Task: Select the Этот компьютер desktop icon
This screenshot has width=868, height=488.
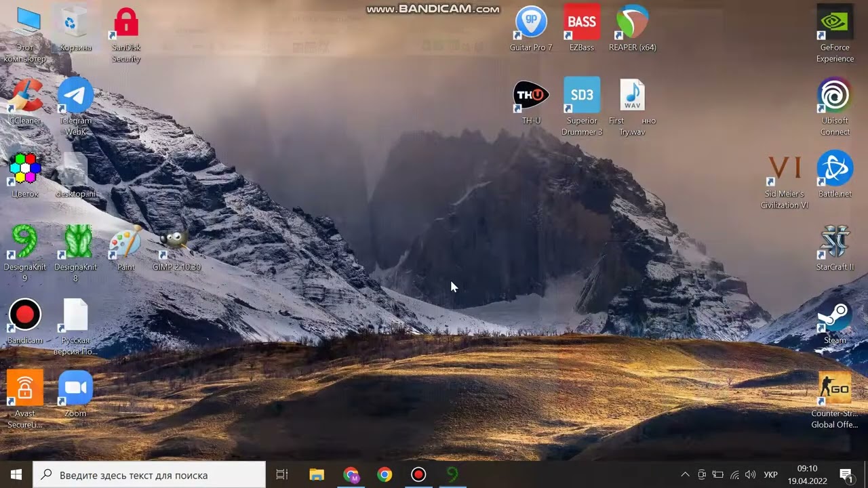Action: [x=25, y=34]
